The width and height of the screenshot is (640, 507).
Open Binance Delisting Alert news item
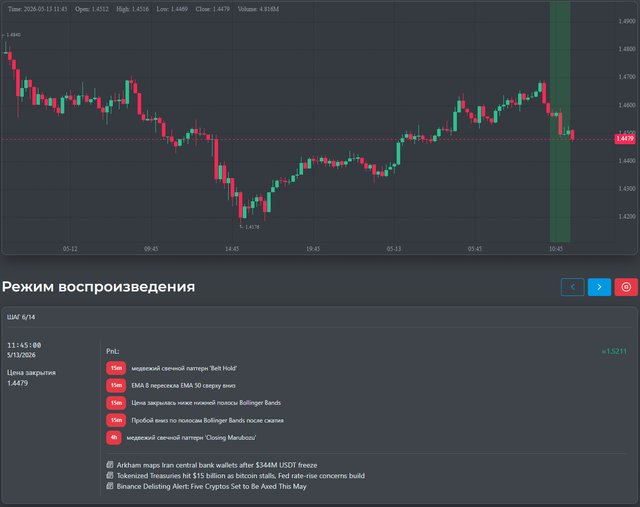(211, 486)
